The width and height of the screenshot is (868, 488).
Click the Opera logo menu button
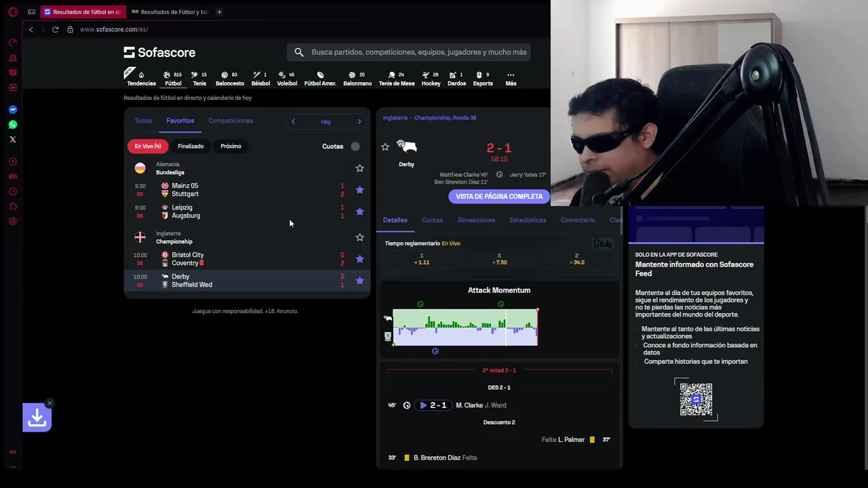(x=12, y=12)
